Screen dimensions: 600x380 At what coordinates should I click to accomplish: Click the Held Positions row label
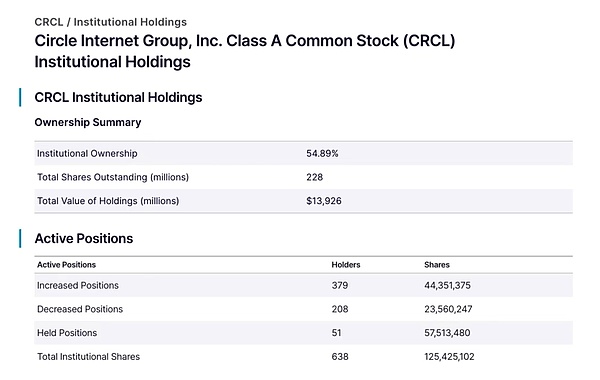(67, 333)
